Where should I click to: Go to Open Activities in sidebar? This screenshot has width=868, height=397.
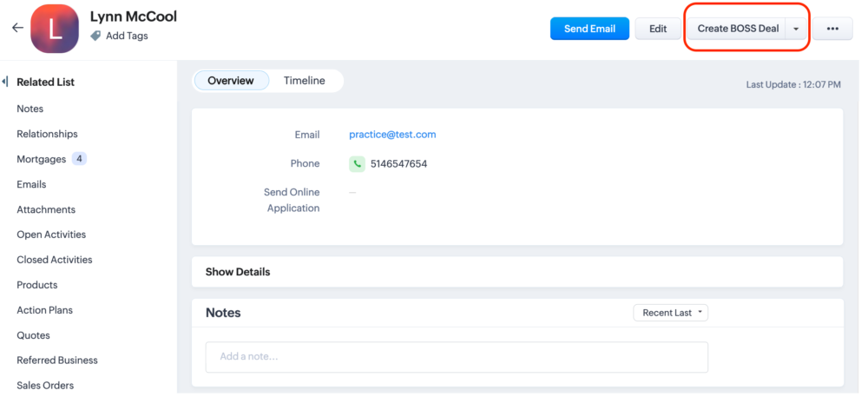[x=51, y=235]
